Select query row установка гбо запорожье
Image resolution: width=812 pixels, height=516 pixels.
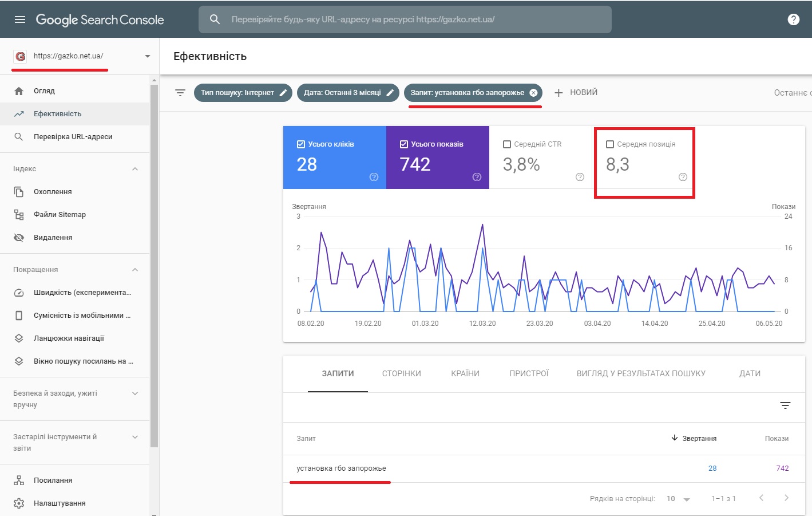tap(544, 468)
